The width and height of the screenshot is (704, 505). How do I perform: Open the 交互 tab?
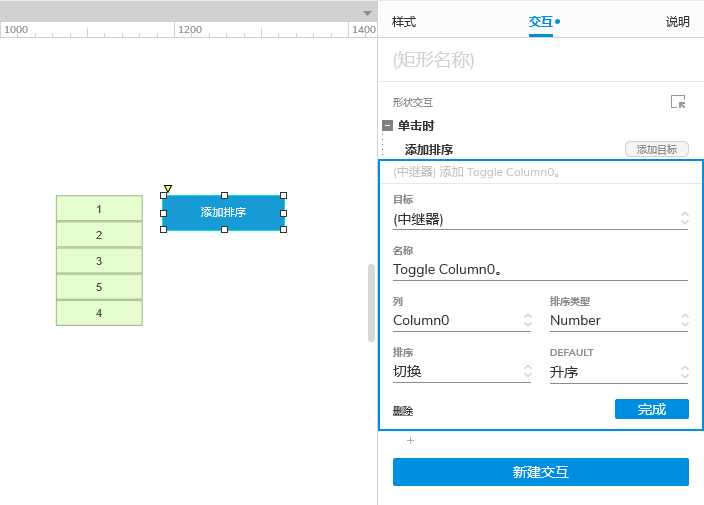point(541,21)
